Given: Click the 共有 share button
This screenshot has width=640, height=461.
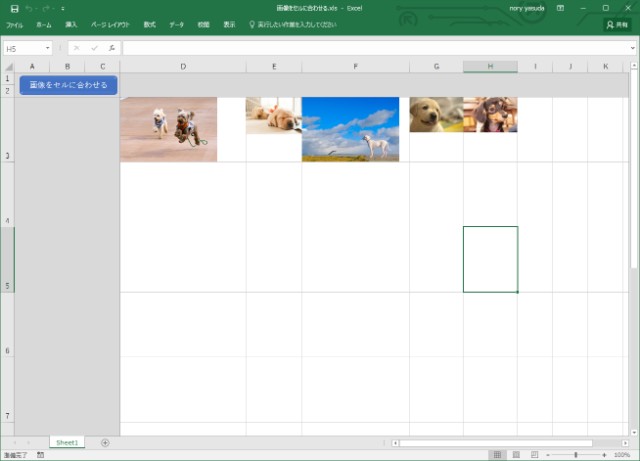Looking at the screenshot, I should [x=616, y=24].
